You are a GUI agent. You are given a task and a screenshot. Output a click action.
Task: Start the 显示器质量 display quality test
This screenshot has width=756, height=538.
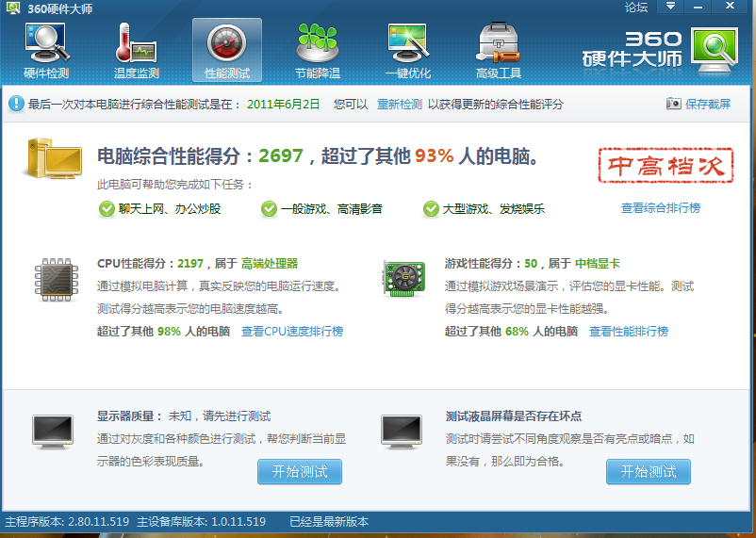click(x=300, y=471)
